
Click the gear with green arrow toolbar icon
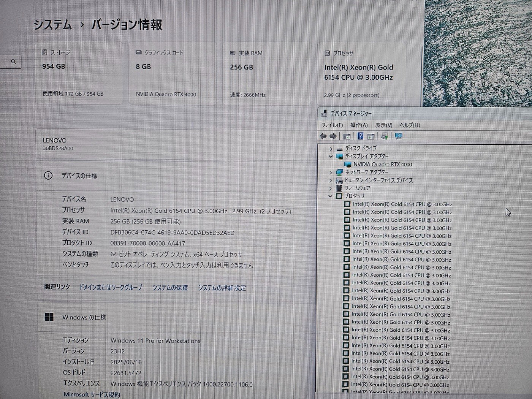coord(384,136)
